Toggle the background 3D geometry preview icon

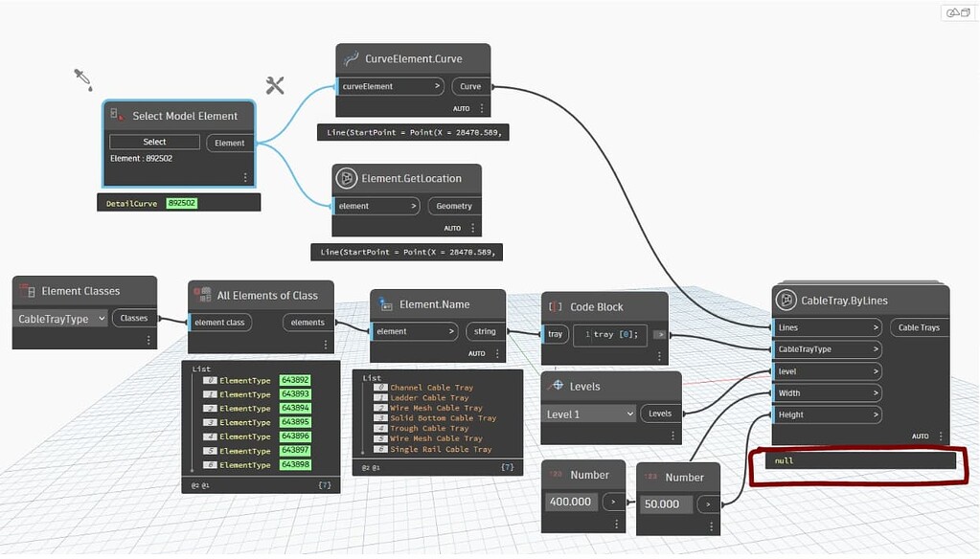pyautogui.click(x=951, y=11)
